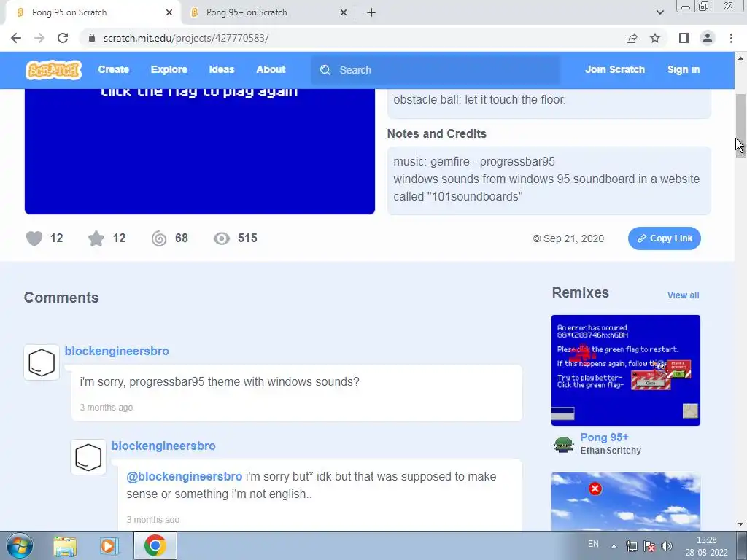Focus the Scratch search field
747x560 pixels.
click(436, 70)
